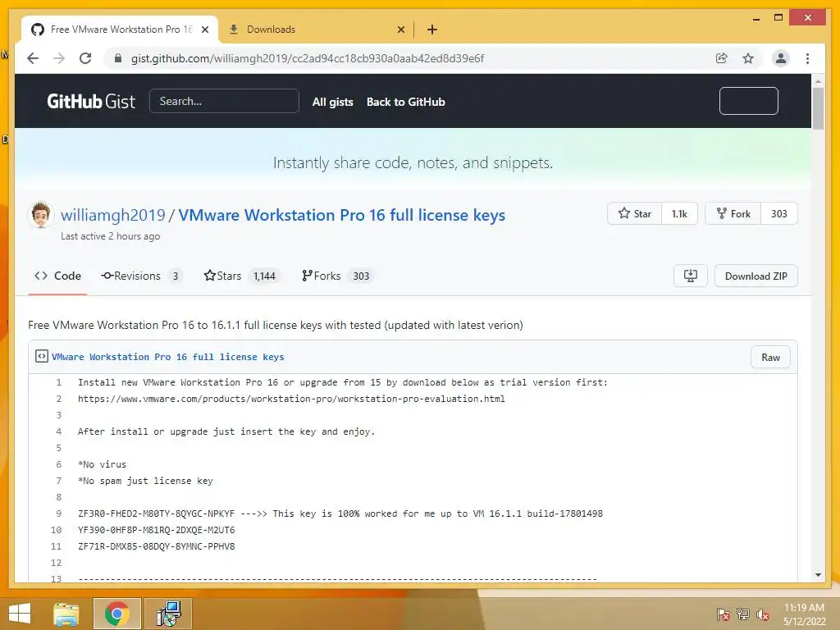
Task: Open Chrome profile avatar menu
Action: (x=781, y=58)
